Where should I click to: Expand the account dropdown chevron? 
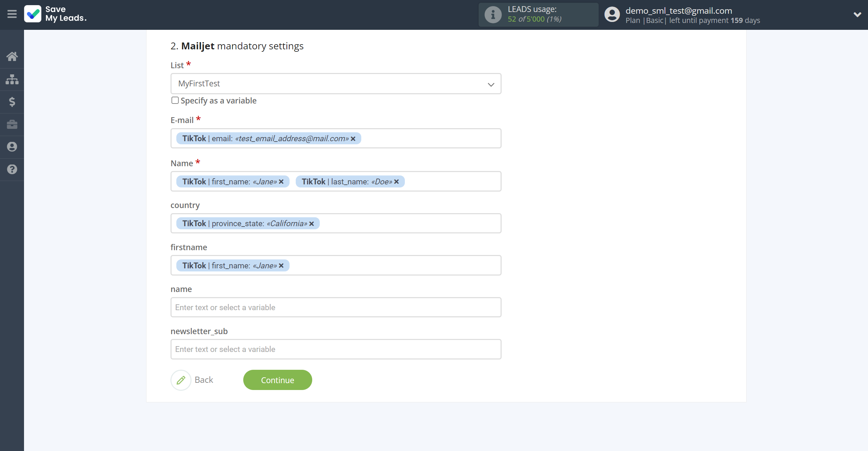click(857, 14)
